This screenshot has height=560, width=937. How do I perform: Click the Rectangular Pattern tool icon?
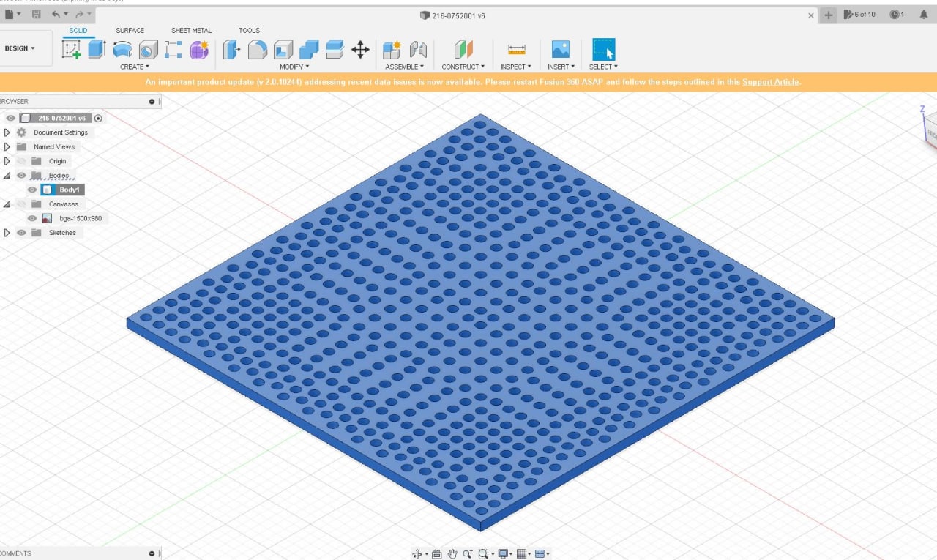coord(173,50)
